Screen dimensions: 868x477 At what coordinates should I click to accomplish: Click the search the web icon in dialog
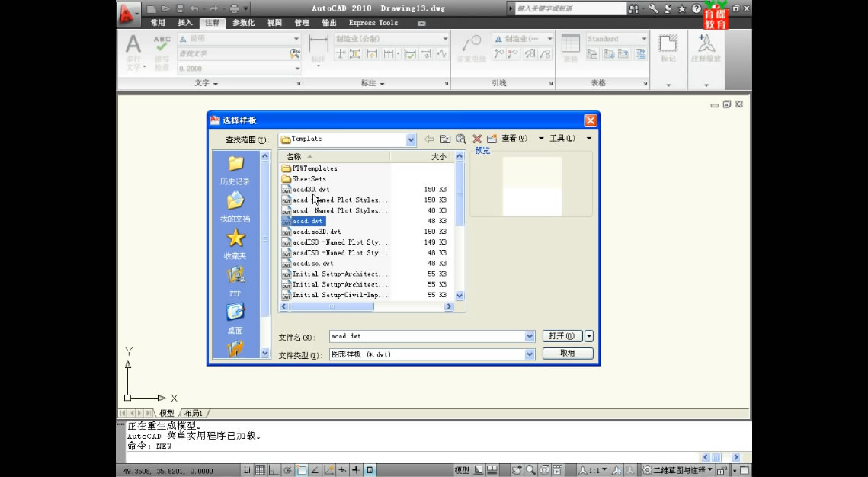point(460,139)
